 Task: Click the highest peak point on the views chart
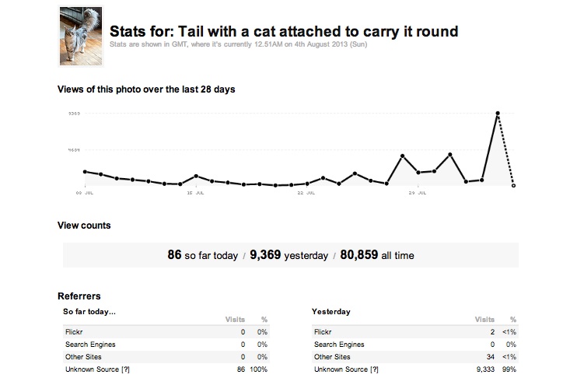(498, 114)
